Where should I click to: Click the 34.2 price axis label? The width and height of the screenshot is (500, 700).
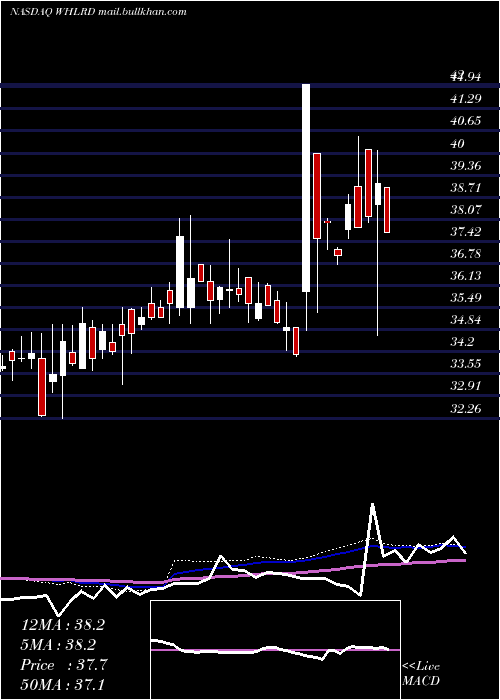[x=462, y=342]
